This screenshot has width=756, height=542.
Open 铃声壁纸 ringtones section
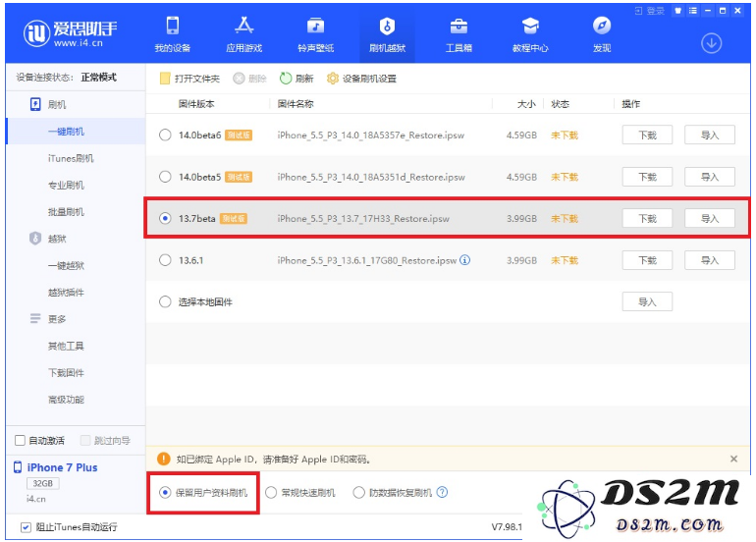pyautogui.click(x=315, y=34)
